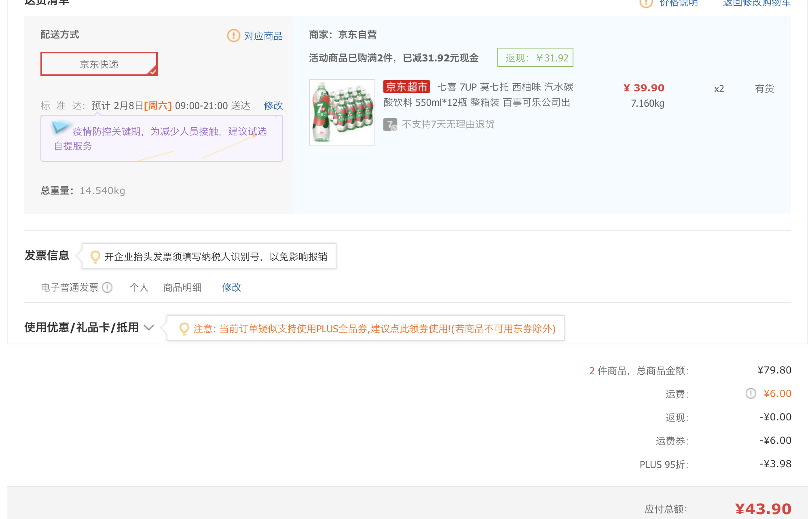Image resolution: width=812 pixels, height=519 pixels.
Task: Click the item price ¥ 39.90
Action: pyautogui.click(x=644, y=88)
